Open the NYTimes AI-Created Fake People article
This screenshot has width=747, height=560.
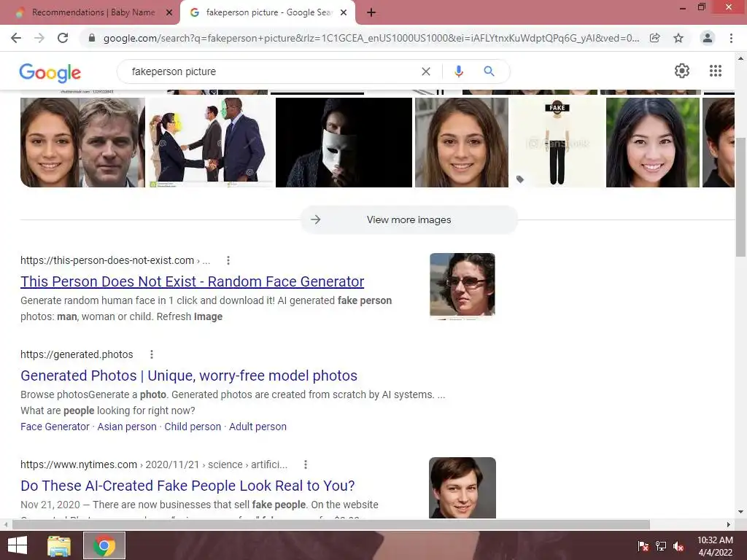(x=187, y=486)
